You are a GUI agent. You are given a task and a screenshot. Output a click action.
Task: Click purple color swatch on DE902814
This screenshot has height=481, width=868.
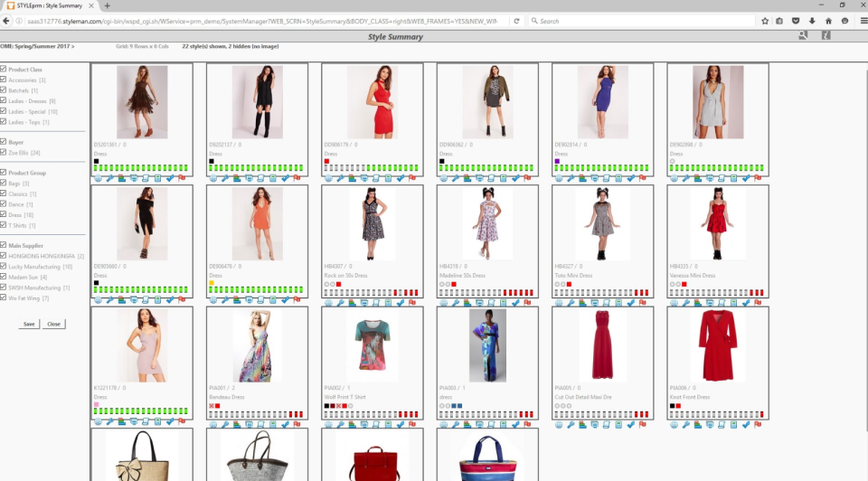[557, 162]
